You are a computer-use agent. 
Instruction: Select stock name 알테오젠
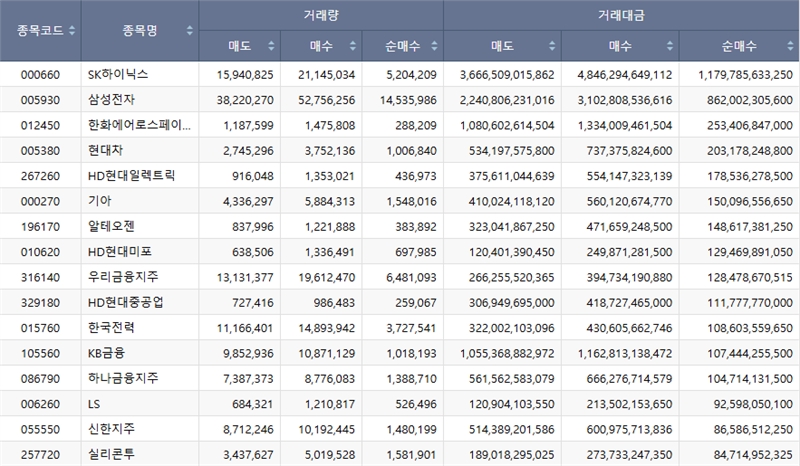pos(111,226)
